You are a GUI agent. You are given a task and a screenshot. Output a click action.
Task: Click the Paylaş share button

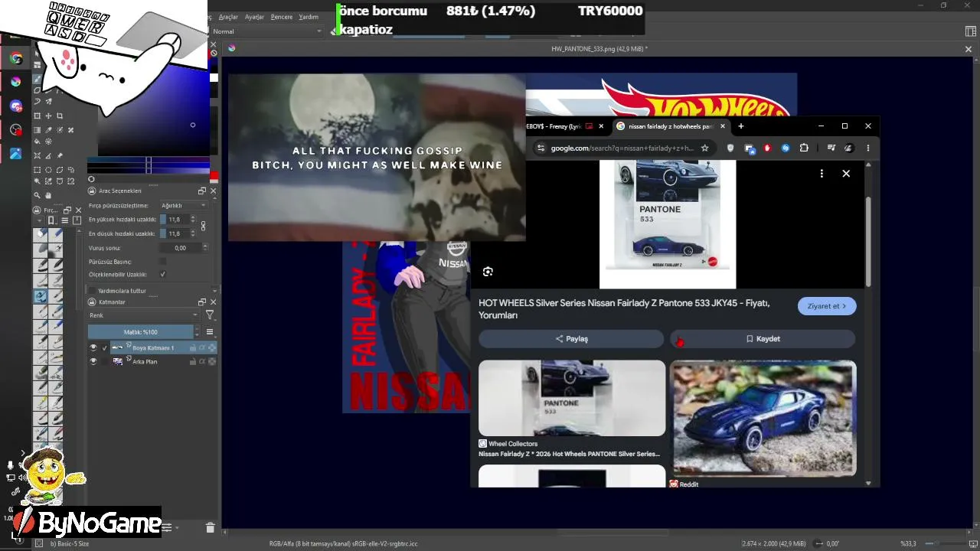coord(571,339)
